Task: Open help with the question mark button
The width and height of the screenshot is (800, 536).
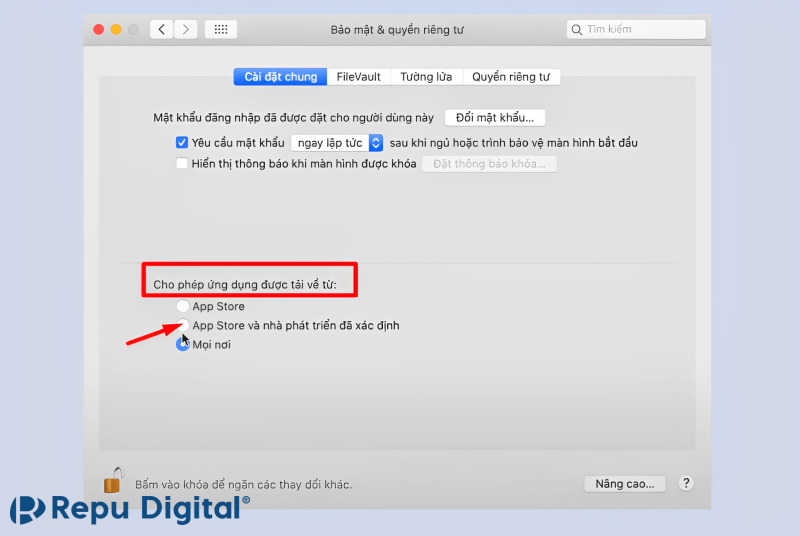Action: coord(686,483)
